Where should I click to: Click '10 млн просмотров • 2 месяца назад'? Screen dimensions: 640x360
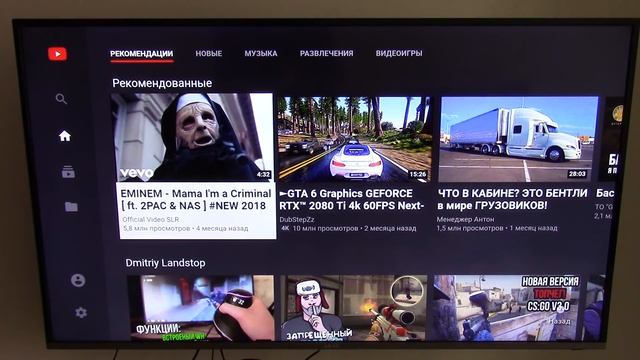coord(354,229)
